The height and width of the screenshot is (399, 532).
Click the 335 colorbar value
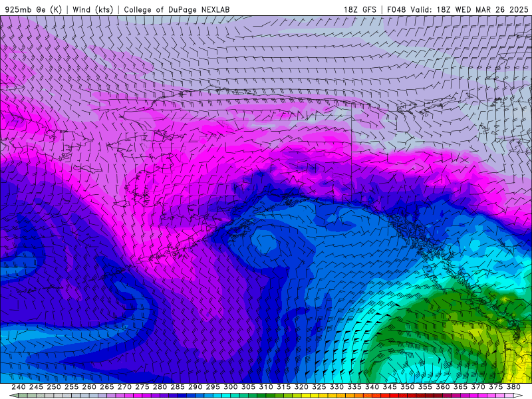pyautogui.click(x=354, y=387)
